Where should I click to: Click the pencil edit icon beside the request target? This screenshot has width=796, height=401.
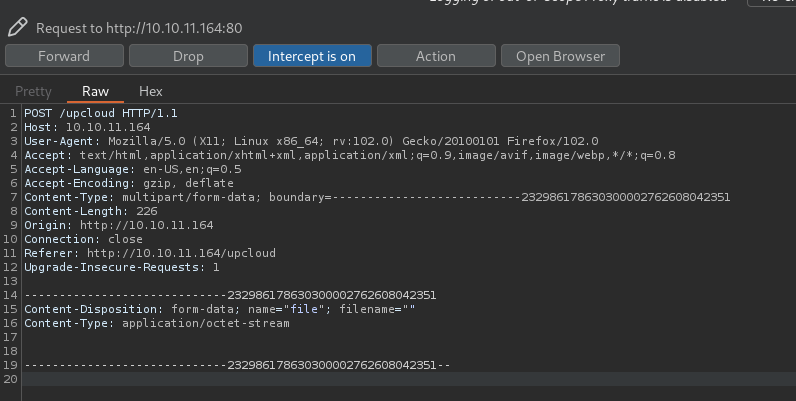[17, 27]
